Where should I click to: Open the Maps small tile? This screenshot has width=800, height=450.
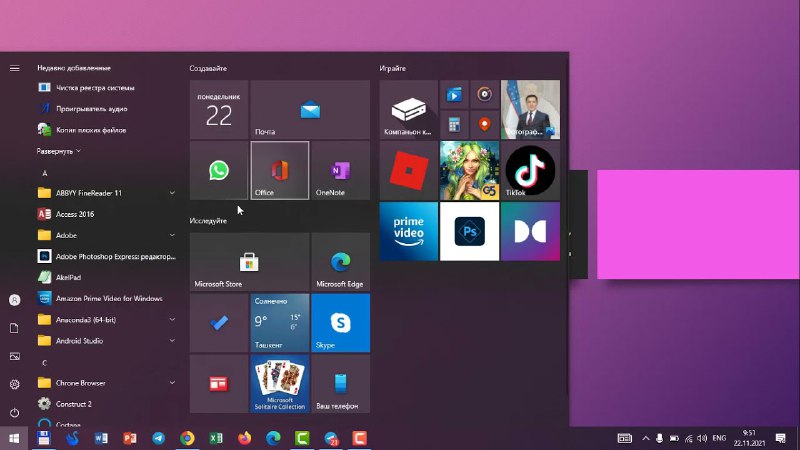(x=485, y=124)
